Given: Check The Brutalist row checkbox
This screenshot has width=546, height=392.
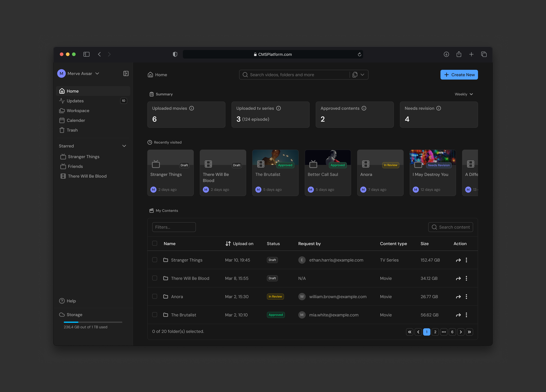Looking at the screenshot, I should tap(154, 315).
